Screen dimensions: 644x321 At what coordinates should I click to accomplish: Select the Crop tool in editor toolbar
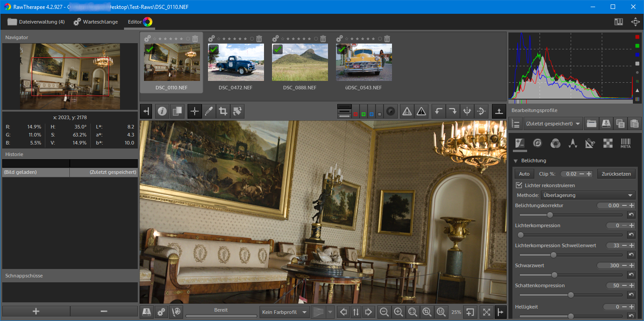coord(223,112)
